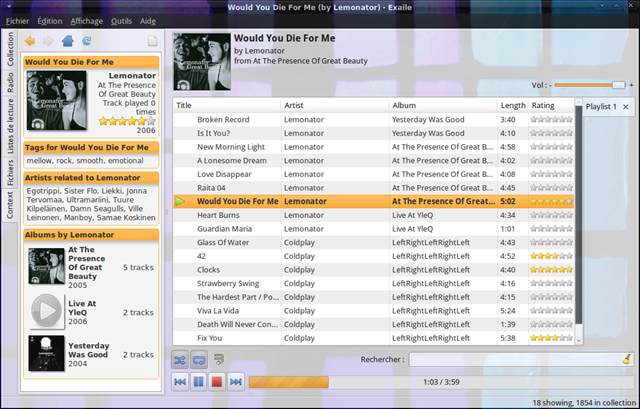Refresh the Context panel
This screenshot has height=409, width=640.
click(86, 41)
